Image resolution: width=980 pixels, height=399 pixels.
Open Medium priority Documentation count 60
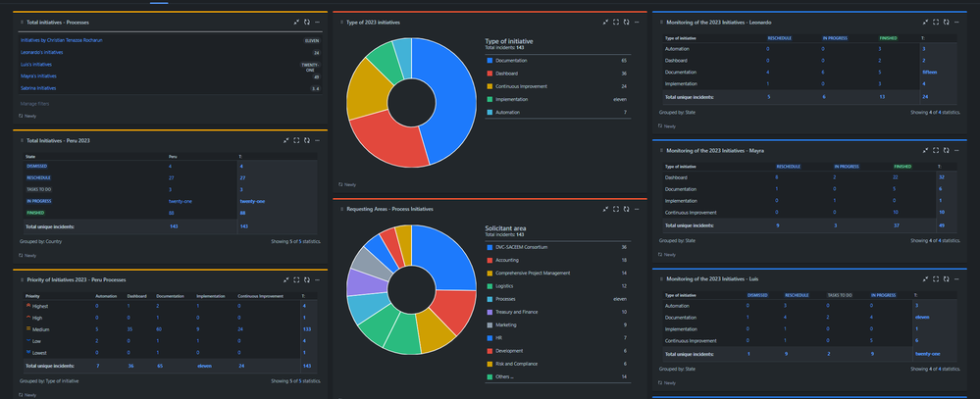tap(159, 329)
